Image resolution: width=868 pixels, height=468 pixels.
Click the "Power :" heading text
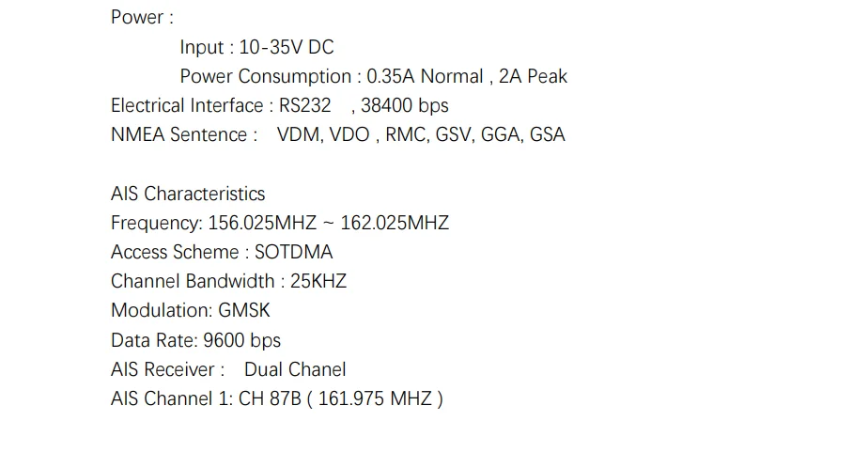(142, 18)
